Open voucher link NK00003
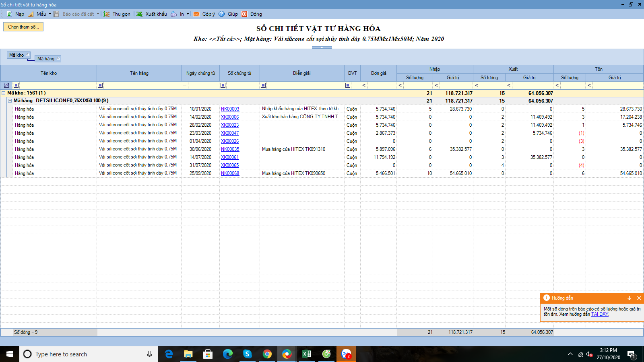This screenshot has height=362, width=644. (x=230, y=109)
